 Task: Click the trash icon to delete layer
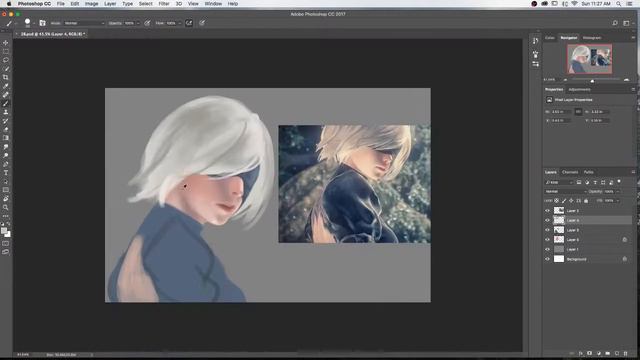click(625, 353)
